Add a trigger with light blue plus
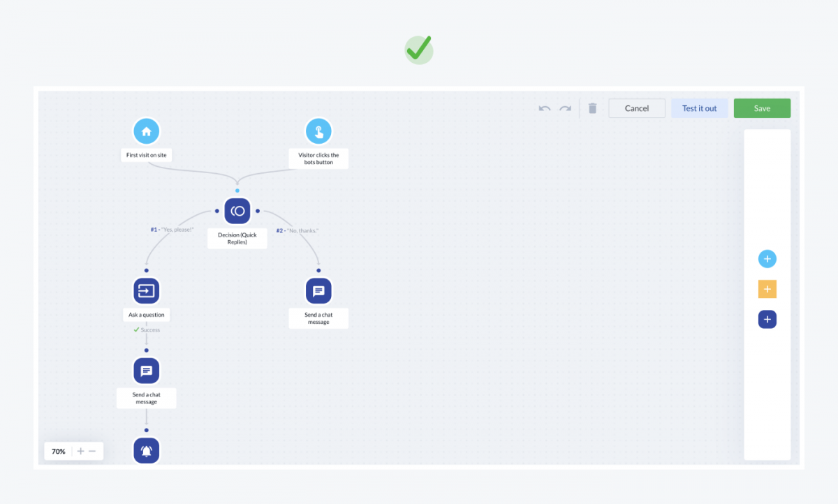The width and height of the screenshot is (838, 504). pos(767,259)
